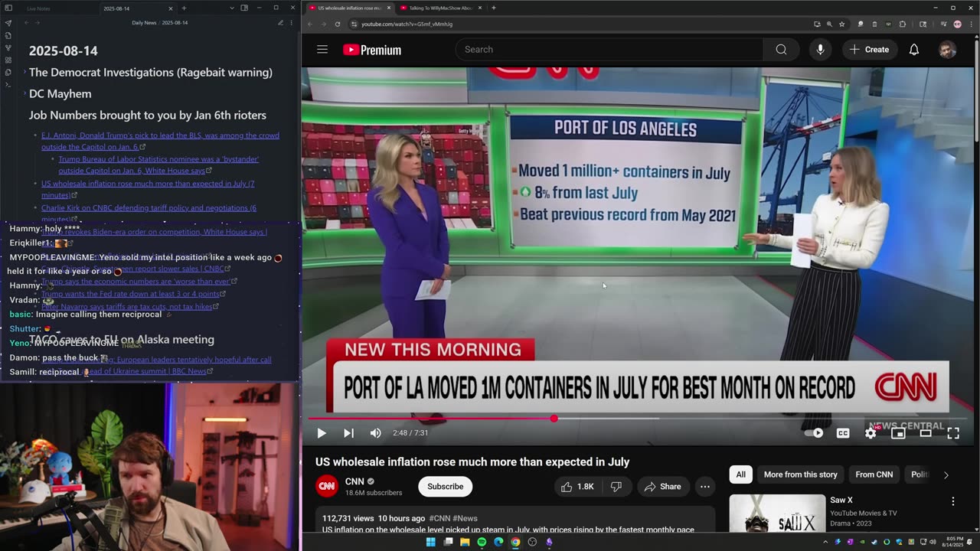Open video player settings gear
Viewport: 980px width, 551px height.
click(871, 433)
